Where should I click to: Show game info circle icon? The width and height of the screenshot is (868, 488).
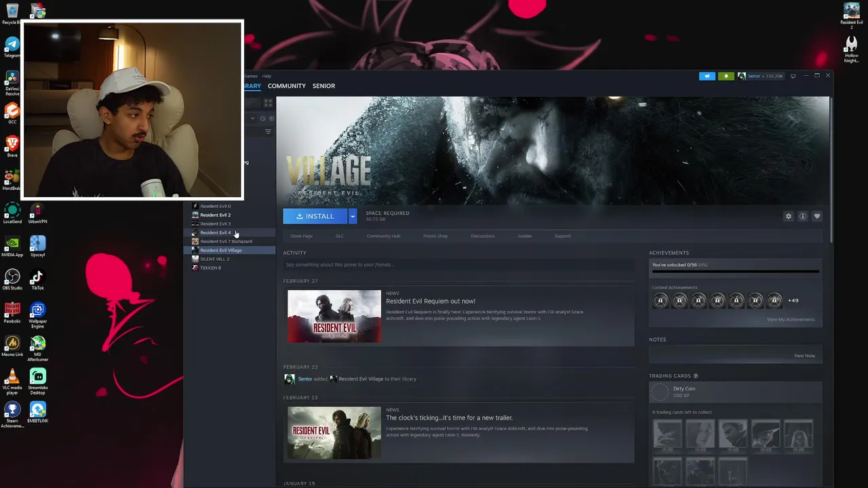pyautogui.click(x=802, y=216)
